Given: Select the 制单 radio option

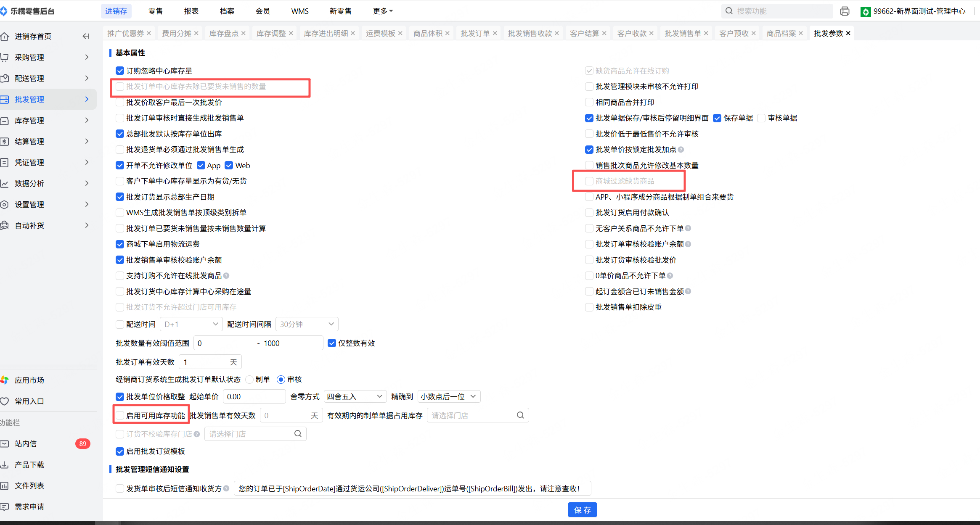Looking at the screenshot, I should click(250, 380).
